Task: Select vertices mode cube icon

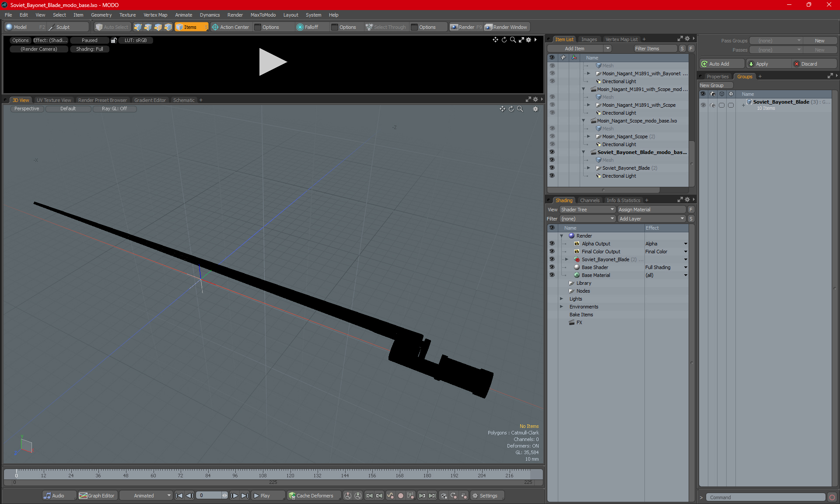Action: click(x=138, y=27)
